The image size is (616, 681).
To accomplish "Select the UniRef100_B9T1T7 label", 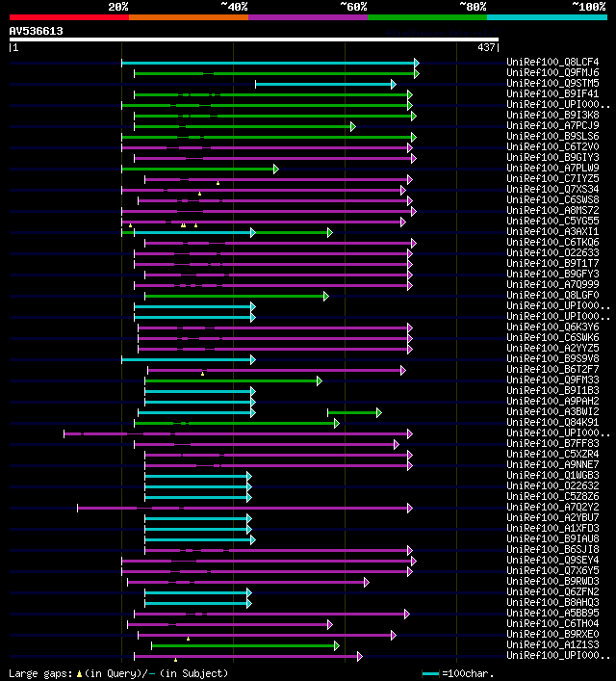I will pyautogui.click(x=552, y=263).
